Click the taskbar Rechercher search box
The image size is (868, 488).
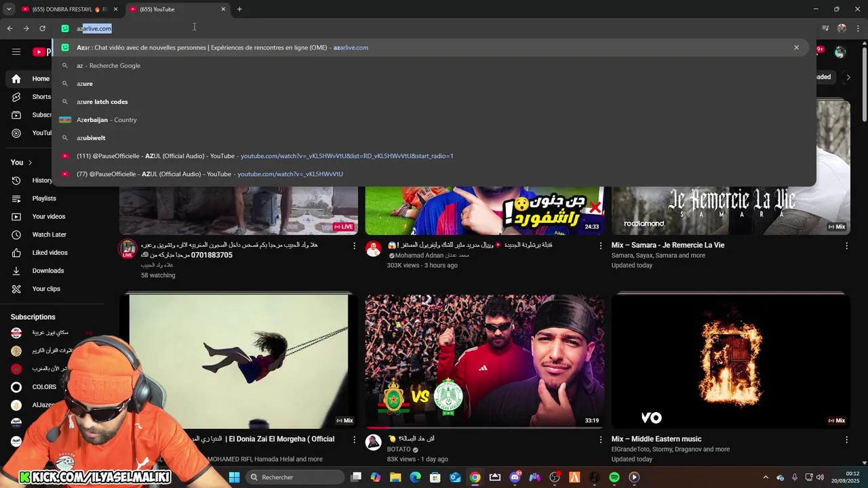pyautogui.click(x=294, y=477)
